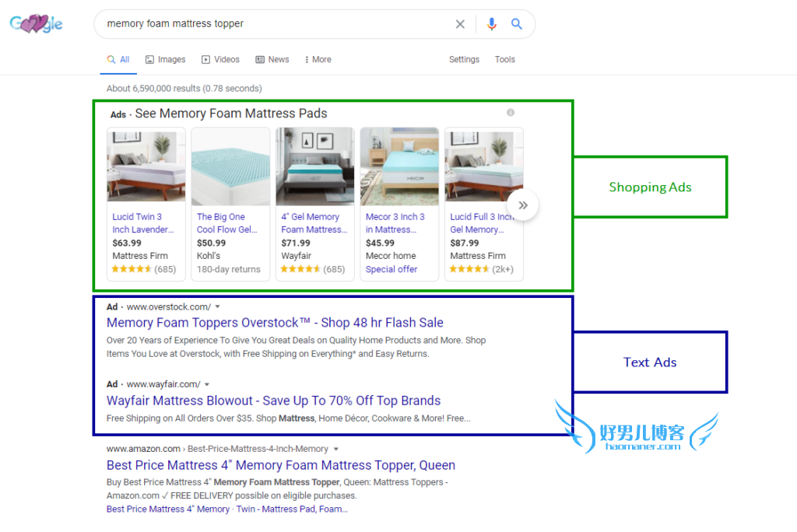Start voice search with the microphone icon
797x532 pixels.
coord(492,24)
